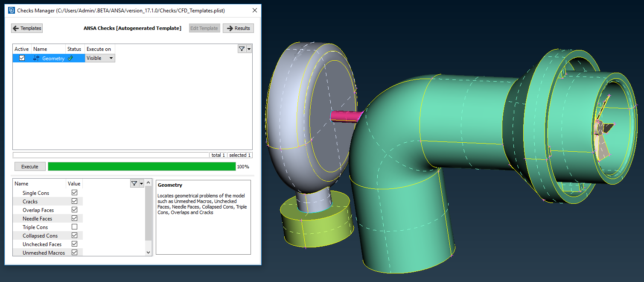Viewport: 644px width, 282px height.
Task: Enable the Triple Cons check
Action: tap(74, 227)
